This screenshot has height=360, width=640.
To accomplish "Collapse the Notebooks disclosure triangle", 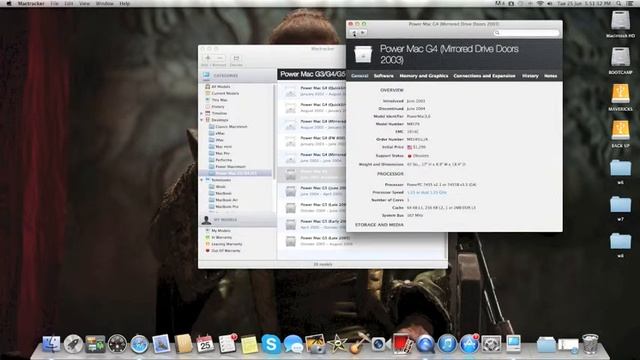I will click(201, 180).
